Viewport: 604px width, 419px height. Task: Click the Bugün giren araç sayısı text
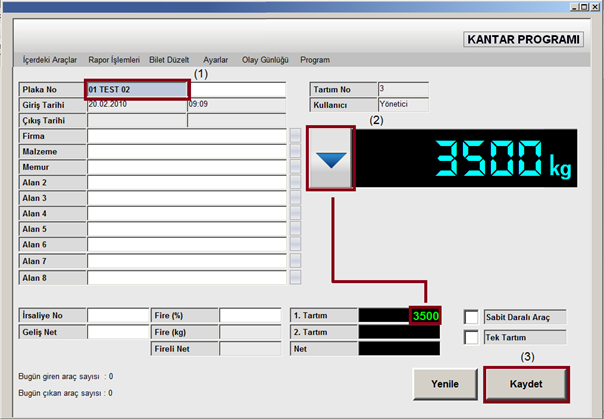pyautogui.click(x=66, y=376)
